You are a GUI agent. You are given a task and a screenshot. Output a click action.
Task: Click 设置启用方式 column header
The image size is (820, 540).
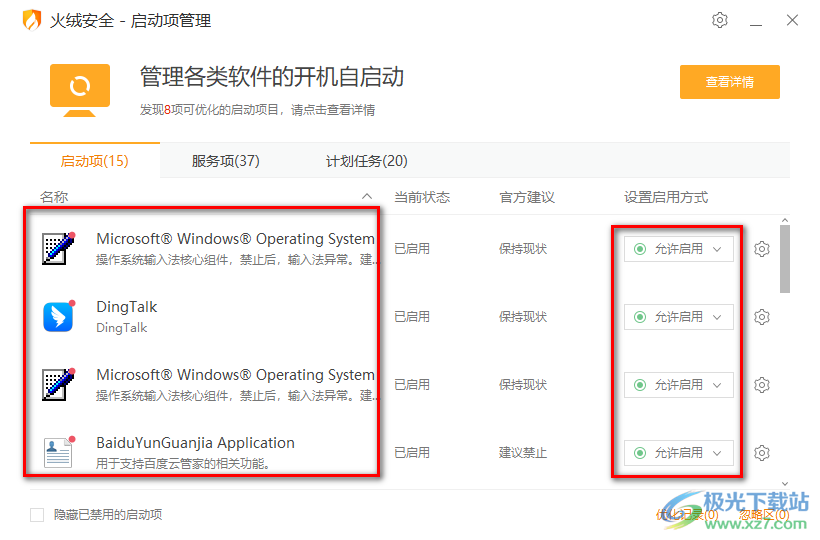tap(666, 197)
